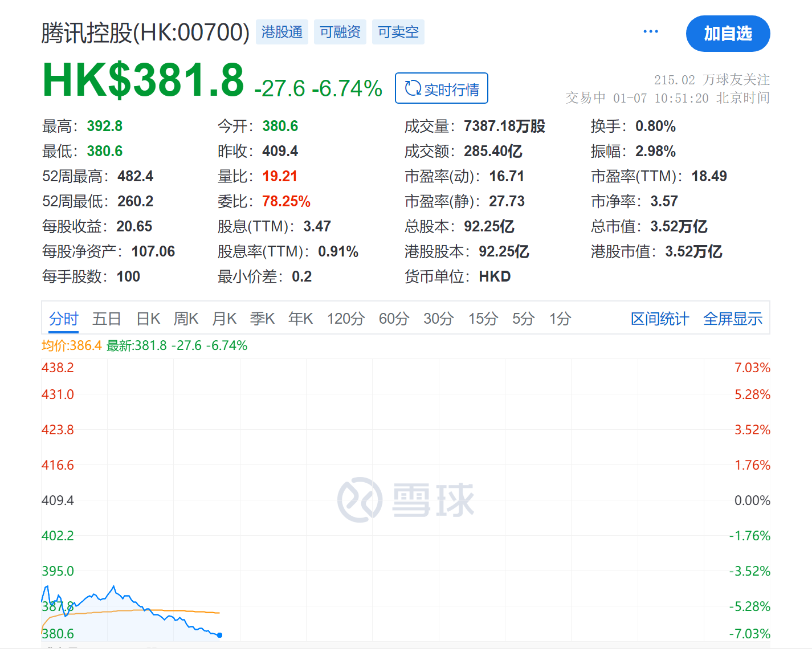812x652 pixels.
Task: Open 区间统计 range statistics
Action: pos(659,319)
